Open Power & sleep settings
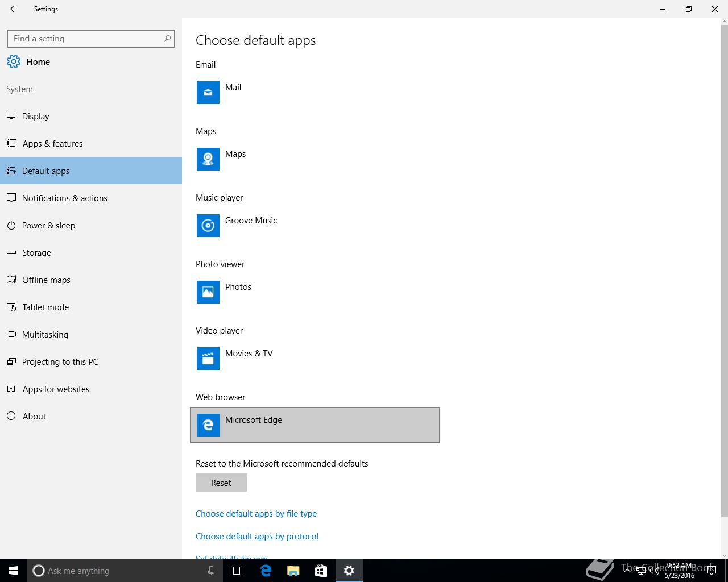The height and width of the screenshot is (582, 728). (x=91, y=225)
